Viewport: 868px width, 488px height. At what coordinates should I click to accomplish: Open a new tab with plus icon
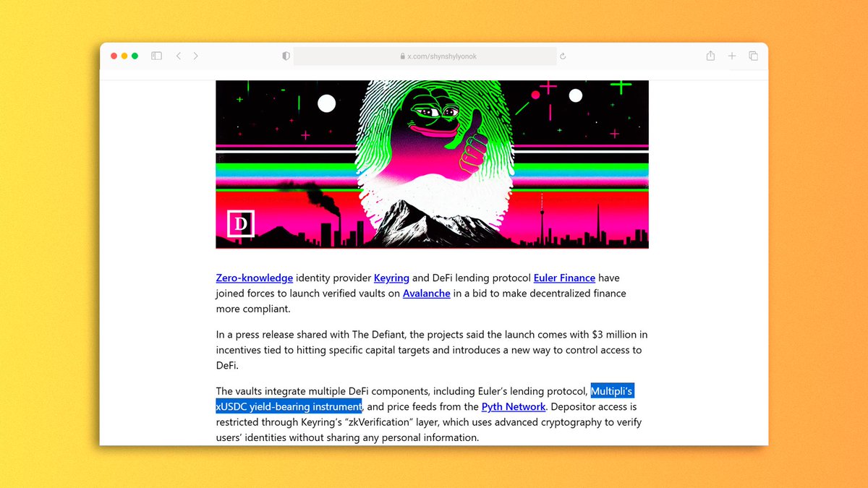click(x=732, y=56)
